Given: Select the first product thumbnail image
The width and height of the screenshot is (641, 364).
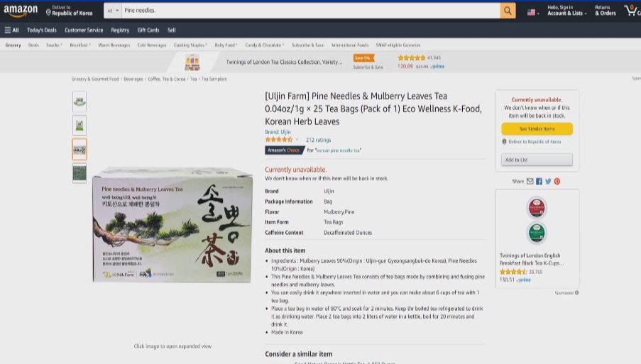Looking at the screenshot, I should (x=80, y=101).
